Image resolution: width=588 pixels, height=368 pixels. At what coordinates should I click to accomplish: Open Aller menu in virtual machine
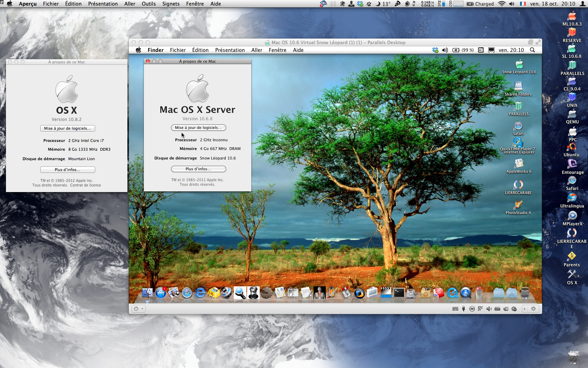[257, 50]
